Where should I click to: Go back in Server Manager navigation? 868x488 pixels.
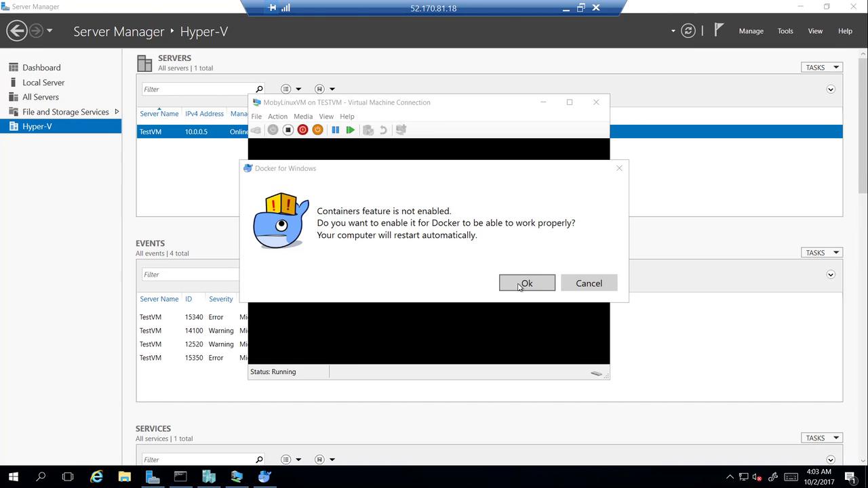(x=17, y=30)
